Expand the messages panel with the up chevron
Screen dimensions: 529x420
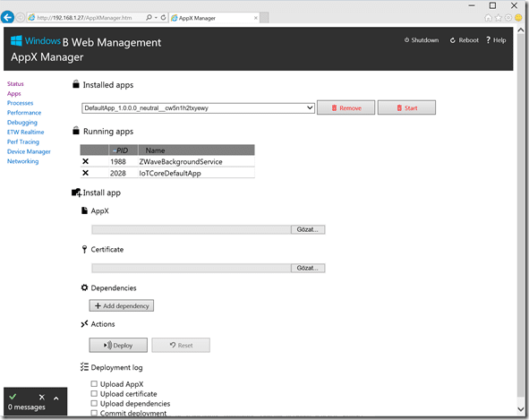[x=56, y=399]
